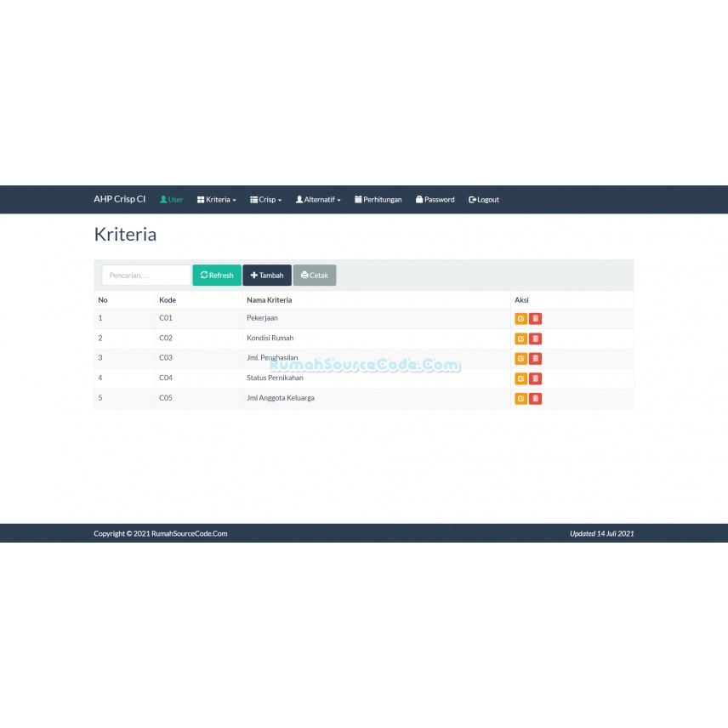
Task: Open the Kriteria dropdown menu
Action: [x=216, y=200]
